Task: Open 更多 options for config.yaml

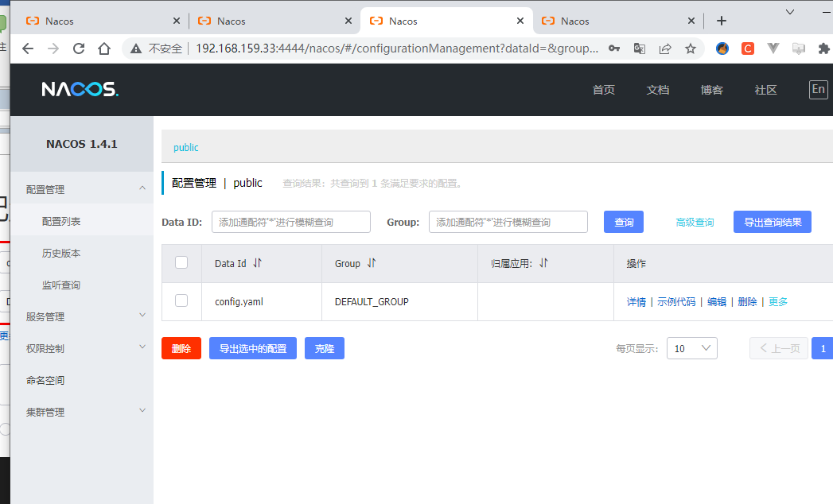Action: (778, 301)
